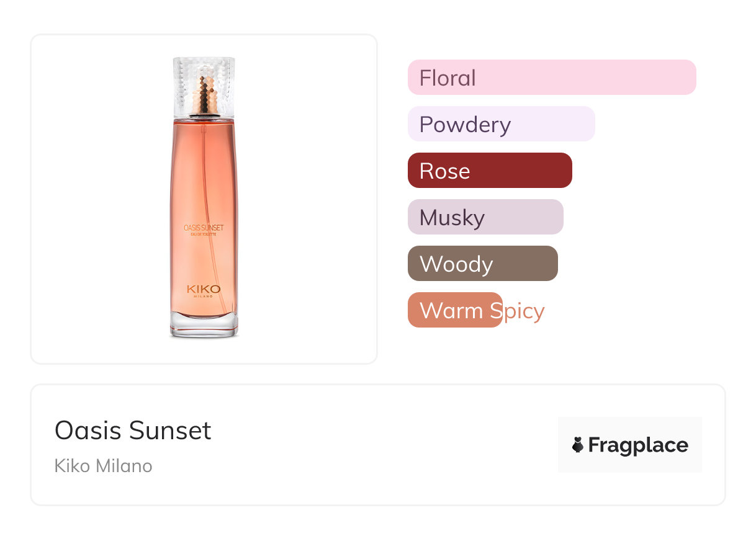The height and width of the screenshot is (536, 756).
Task: Click the Eau de Toilette text on the bottle
Action: [204, 234]
